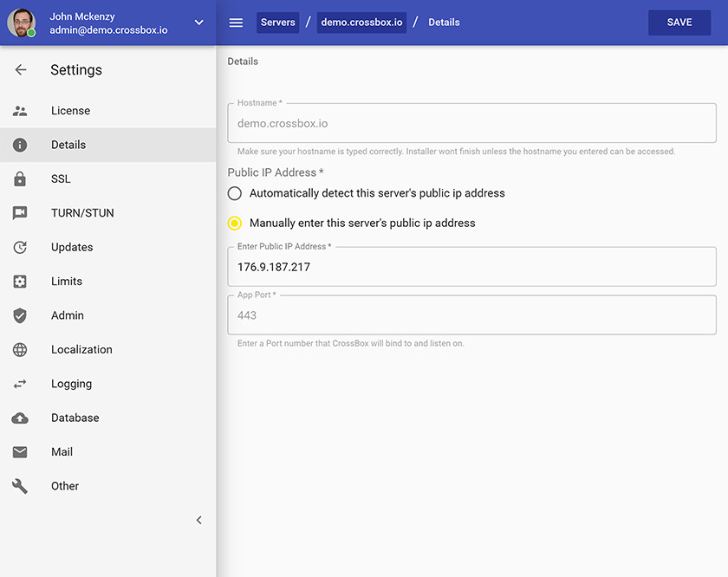Open the Limits settings section
This screenshot has width=728, height=577.
pos(107,282)
